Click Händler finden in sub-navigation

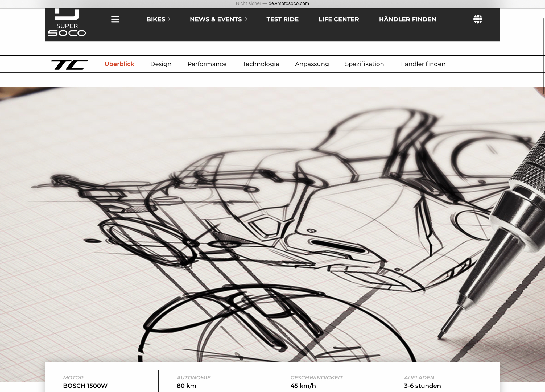pos(423,64)
